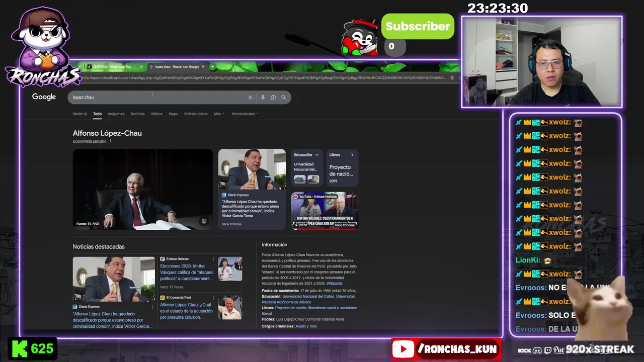
Task: Click the Kick logo viewer counter
Action: click(32, 348)
